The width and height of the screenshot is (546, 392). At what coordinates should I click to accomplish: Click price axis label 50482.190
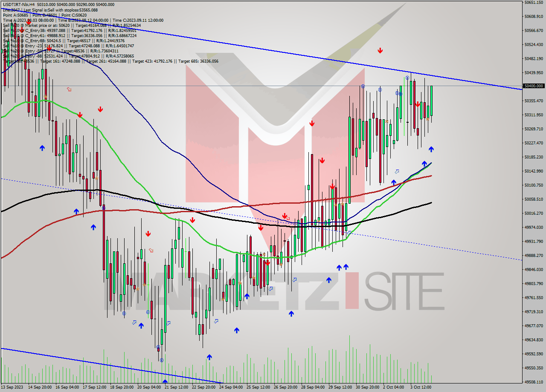tap(534, 58)
